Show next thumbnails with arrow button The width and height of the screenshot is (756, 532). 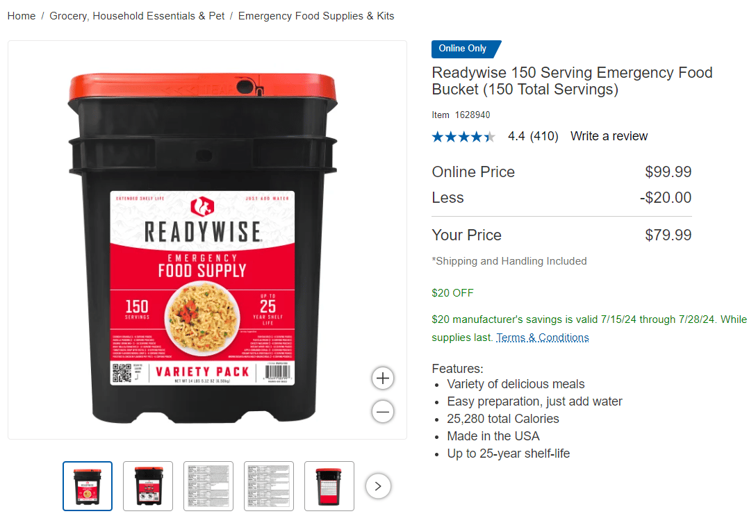click(378, 486)
